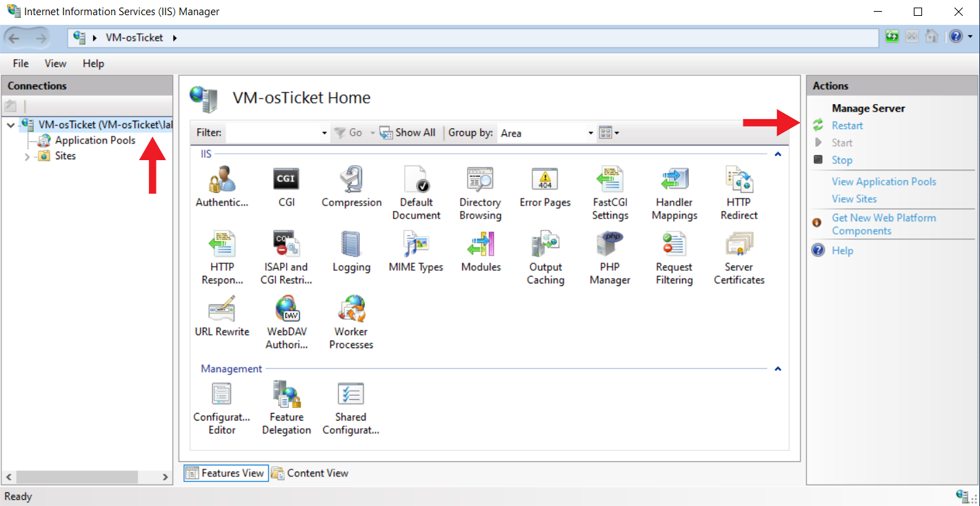980x506 pixels.
Task: Open the Help menu
Action: [x=93, y=63]
